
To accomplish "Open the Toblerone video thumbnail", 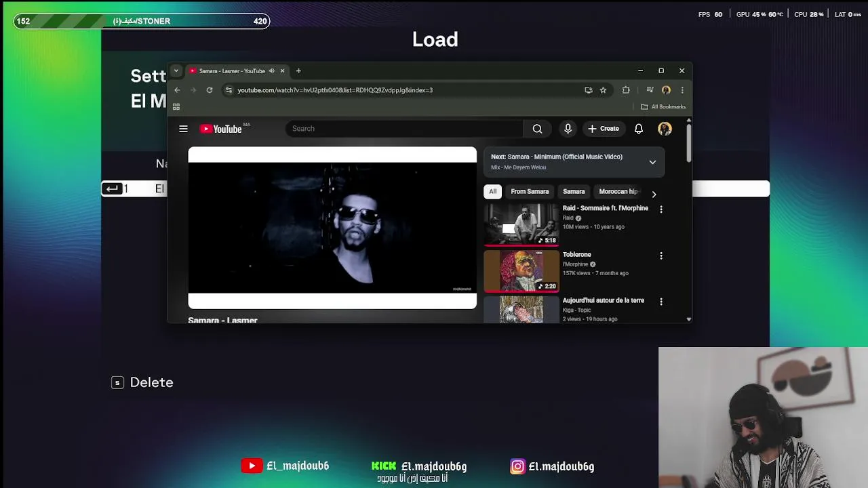I will click(x=521, y=270).
